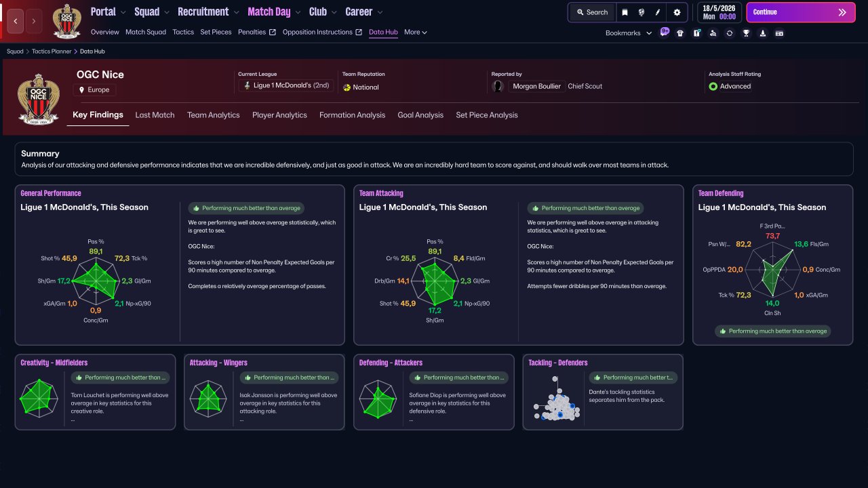Screen dimensions: 868x488
Task: Open the globe world icon in top bar
Action: pos(641,12)
